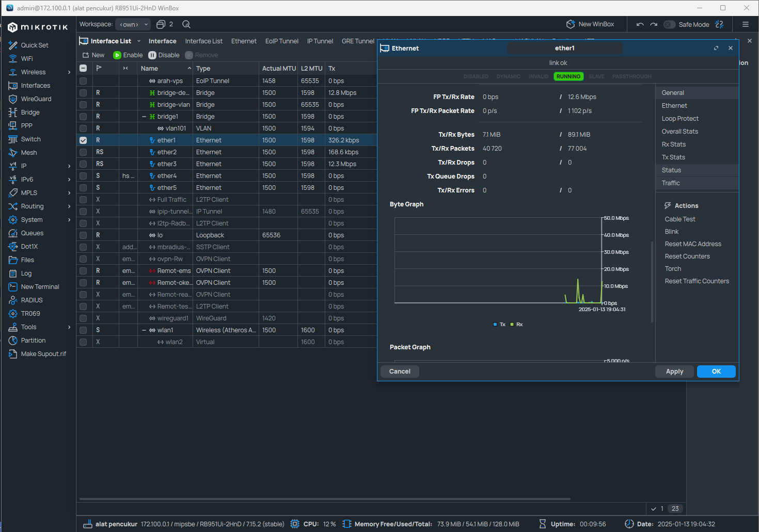Expand the System submenu arrow
The image size is (759, 532).
(x=69, y=220)
